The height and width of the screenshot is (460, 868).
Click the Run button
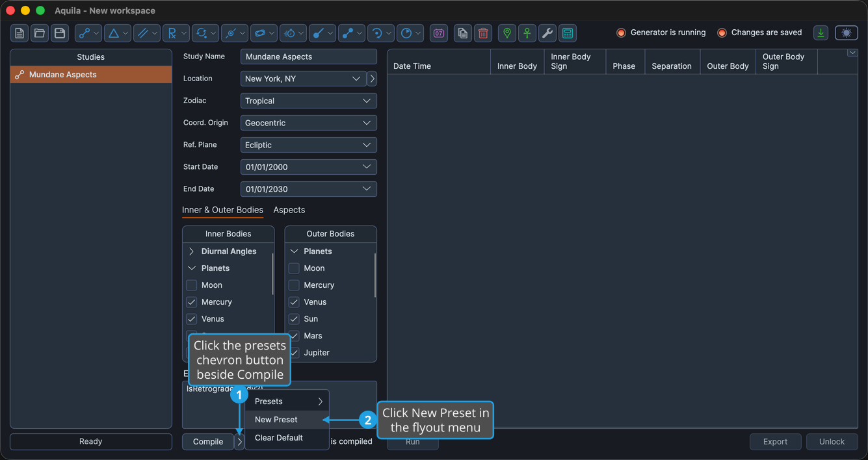413,442
